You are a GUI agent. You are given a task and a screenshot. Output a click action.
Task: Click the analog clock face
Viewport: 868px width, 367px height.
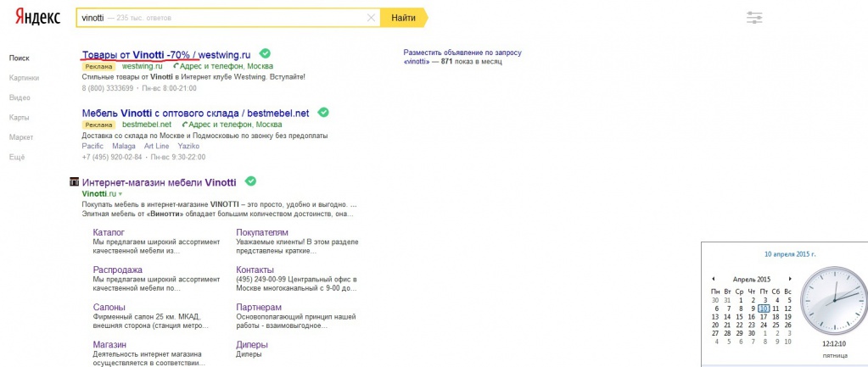[x=834, y=301]
